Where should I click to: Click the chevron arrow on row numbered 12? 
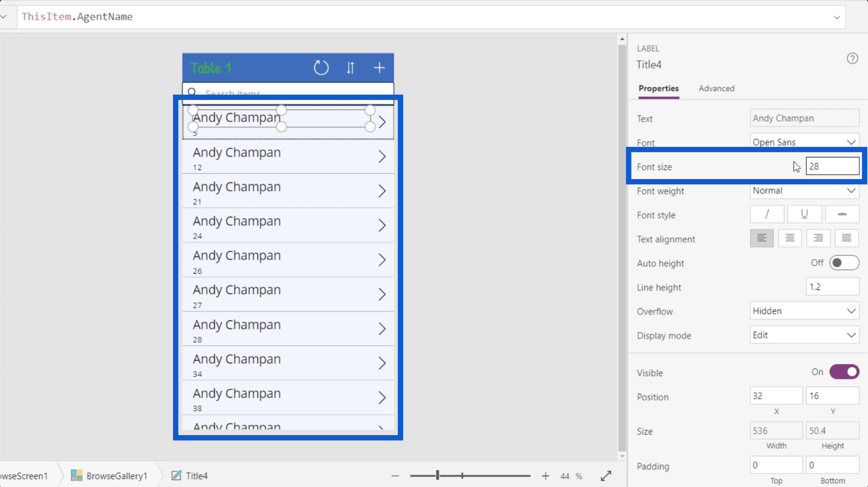(382, 156)
